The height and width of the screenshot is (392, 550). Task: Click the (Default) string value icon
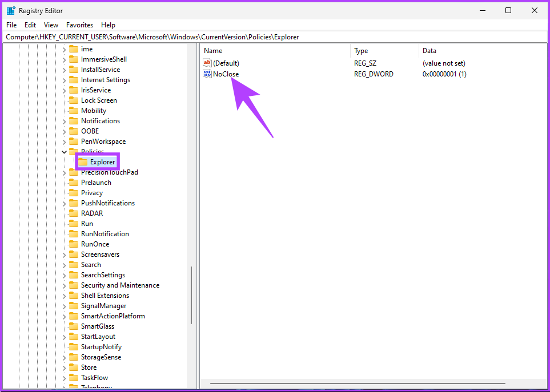pyautogui.click(x=207, y=63)
